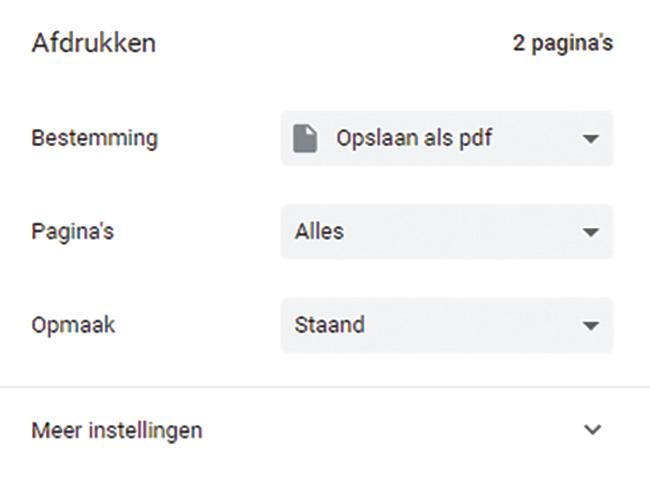Click the divider line above Meer instellingen
650x490 pixels.
pos(325,387)
